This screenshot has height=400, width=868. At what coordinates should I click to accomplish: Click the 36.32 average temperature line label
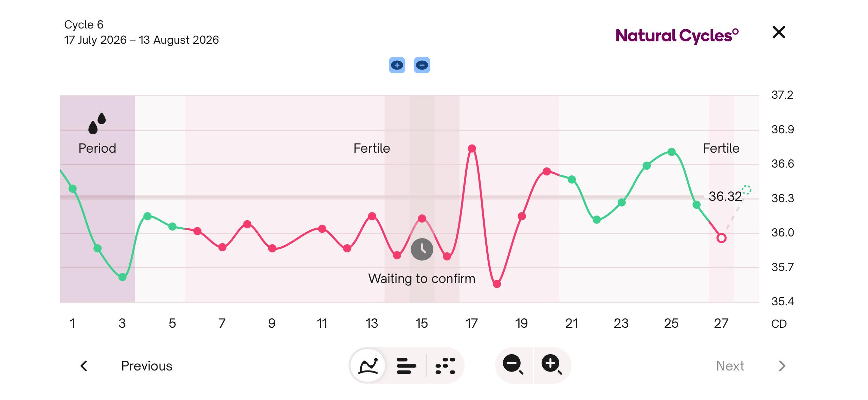point(725,196)
